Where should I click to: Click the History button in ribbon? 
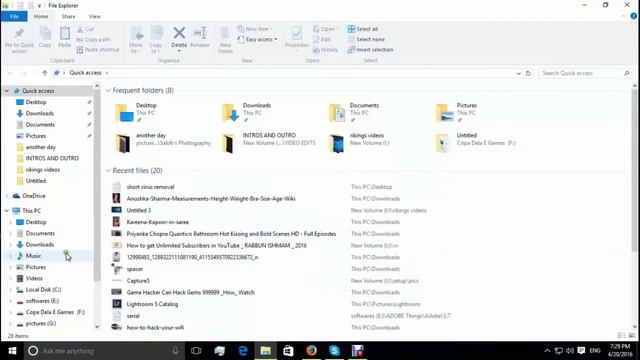(x=325, y=50)
